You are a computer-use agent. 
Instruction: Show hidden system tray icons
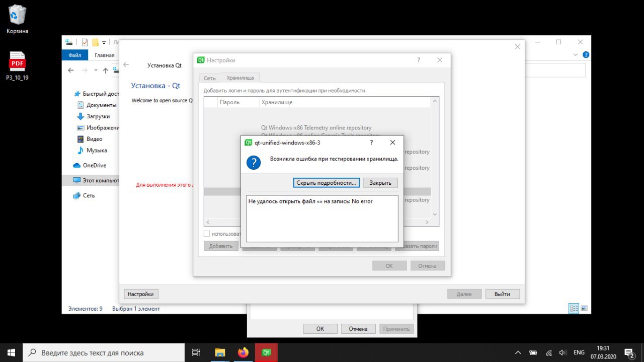518,352
